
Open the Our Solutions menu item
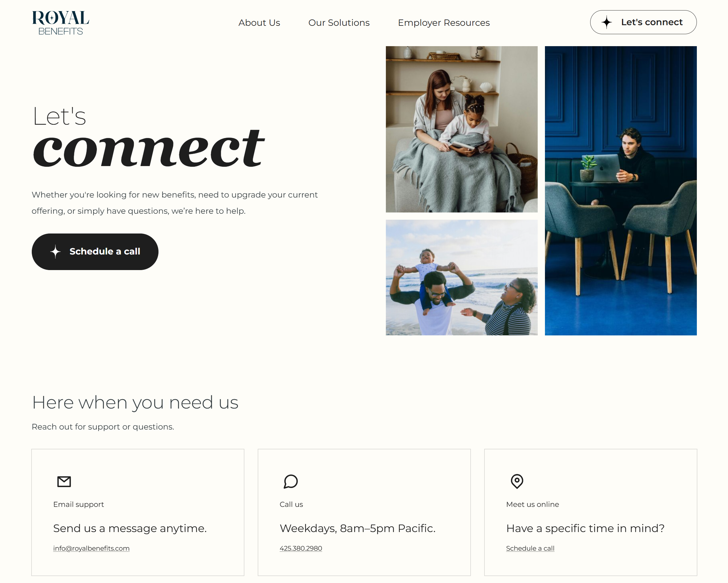[x=339, y=23]
